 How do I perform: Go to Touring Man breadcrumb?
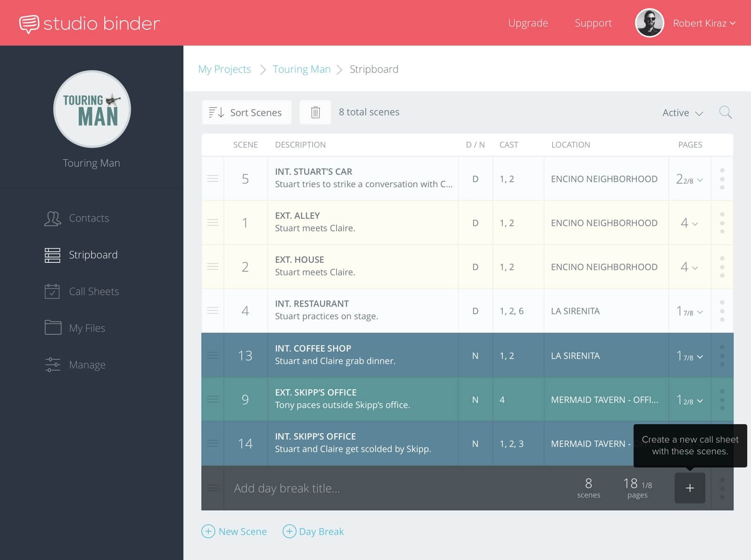click(301, 69)
